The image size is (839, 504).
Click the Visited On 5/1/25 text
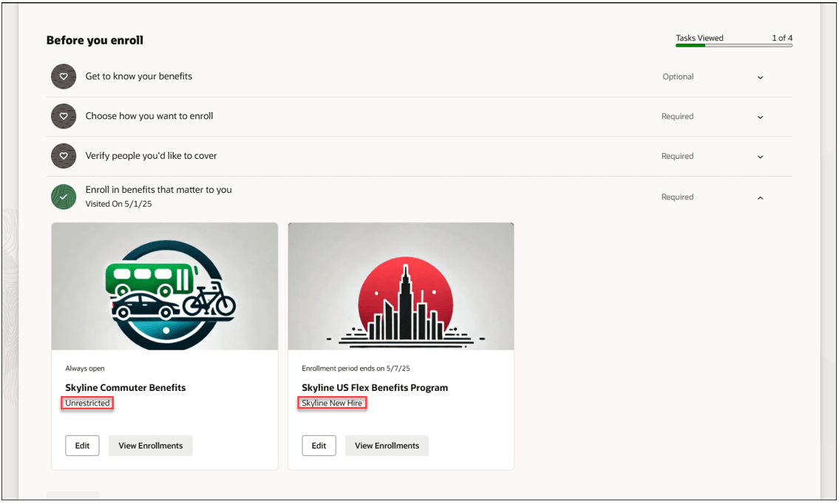tap(119, 204)
